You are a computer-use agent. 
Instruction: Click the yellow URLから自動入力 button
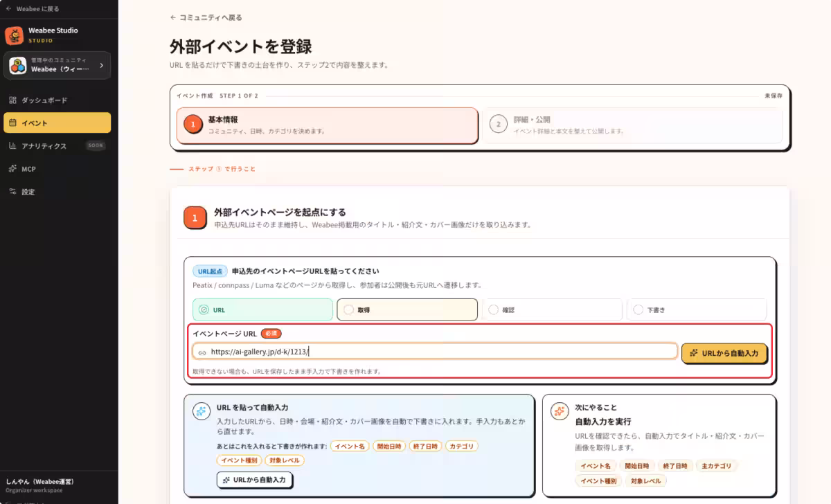click(x=724, y=352)
